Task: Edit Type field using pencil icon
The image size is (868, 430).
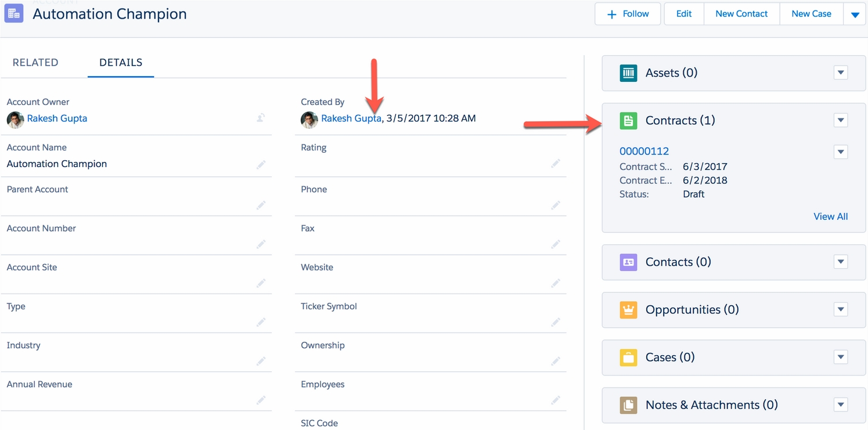Action: [x=261, y=322]
